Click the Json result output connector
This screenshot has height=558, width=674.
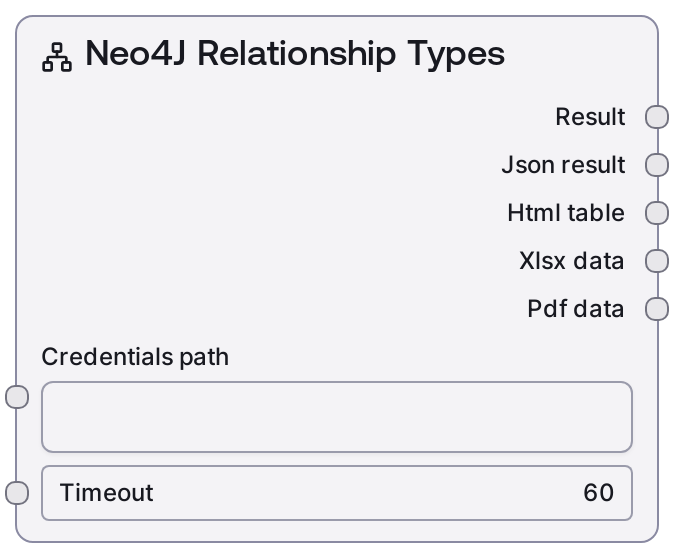(657, 165)
